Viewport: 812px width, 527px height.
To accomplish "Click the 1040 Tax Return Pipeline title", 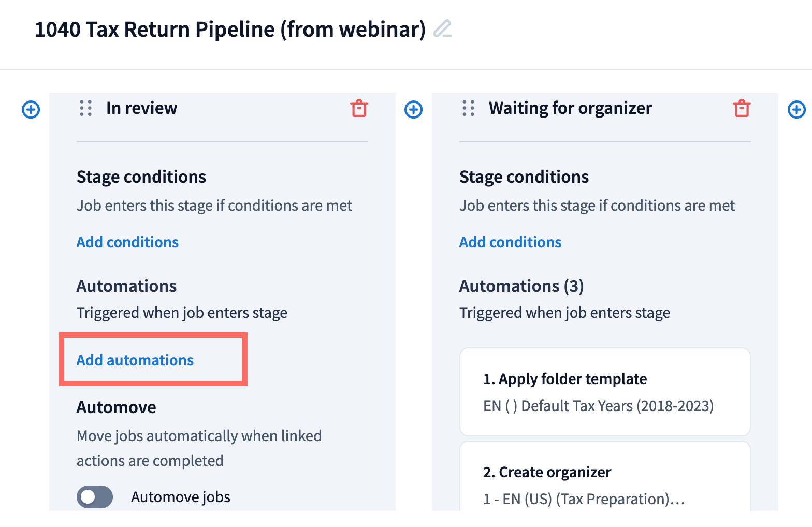I will tap(230, 30).
